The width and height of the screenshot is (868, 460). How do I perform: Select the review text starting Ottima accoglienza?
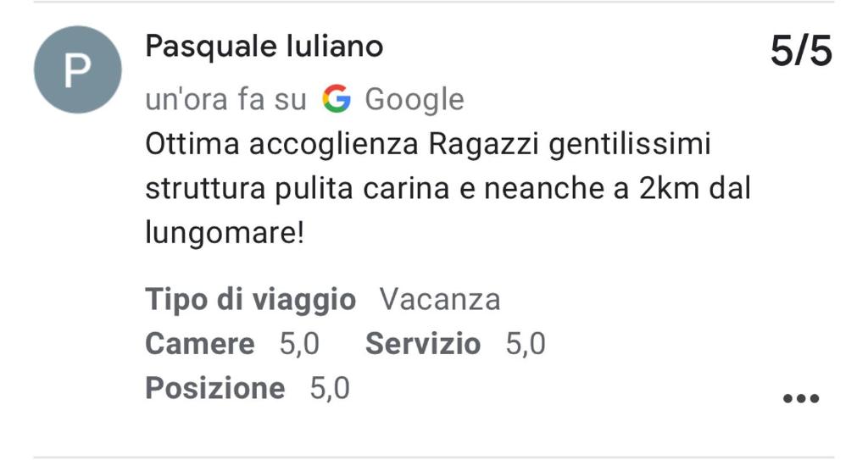tap(448, 189)
